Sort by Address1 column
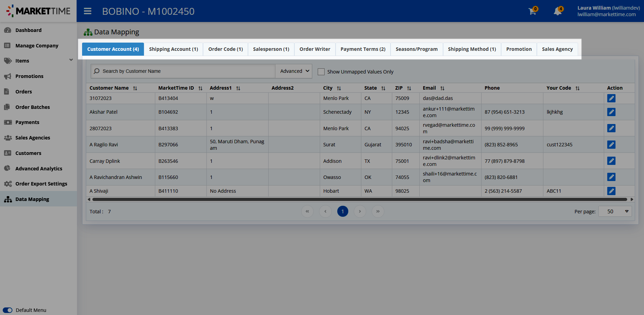The image size is (644, 315). coord(238,88)
